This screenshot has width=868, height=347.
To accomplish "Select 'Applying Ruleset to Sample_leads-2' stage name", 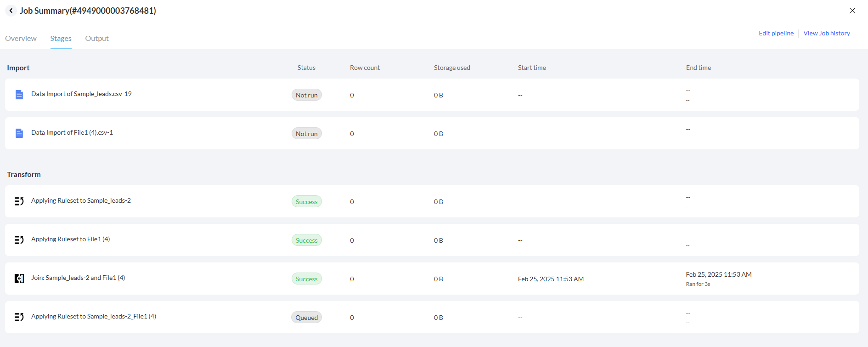I will (x=81, y=200).
